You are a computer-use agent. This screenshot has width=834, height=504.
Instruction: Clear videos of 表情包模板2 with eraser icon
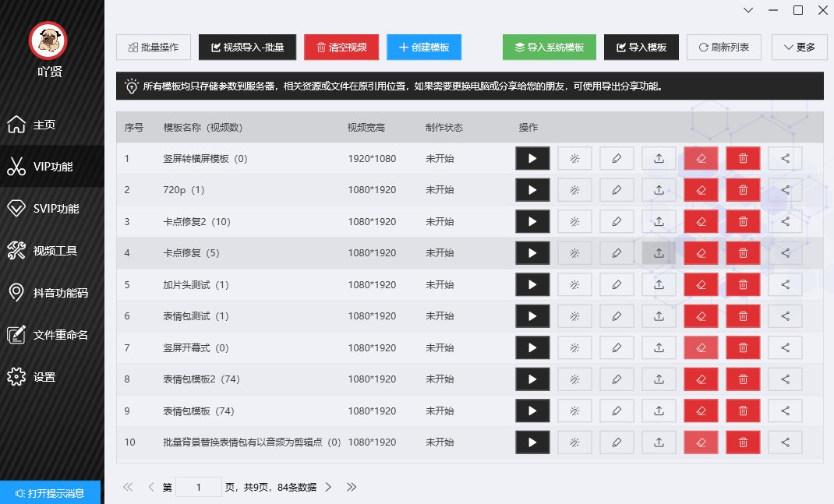pyautogui.click(x=701, y=379)
